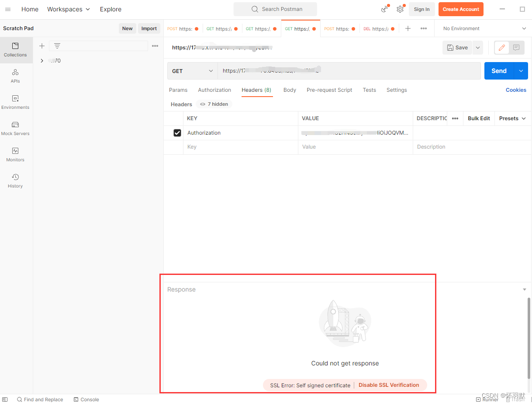Viewport: 532px width, 403px height.
Task: Open the Send button dropdown arrow
Action: (521, 71)
